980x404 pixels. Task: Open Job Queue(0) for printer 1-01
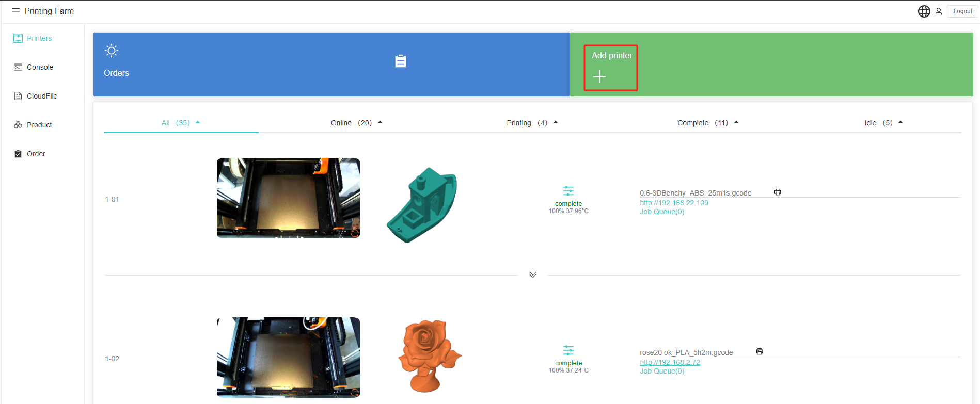point(662,212)
